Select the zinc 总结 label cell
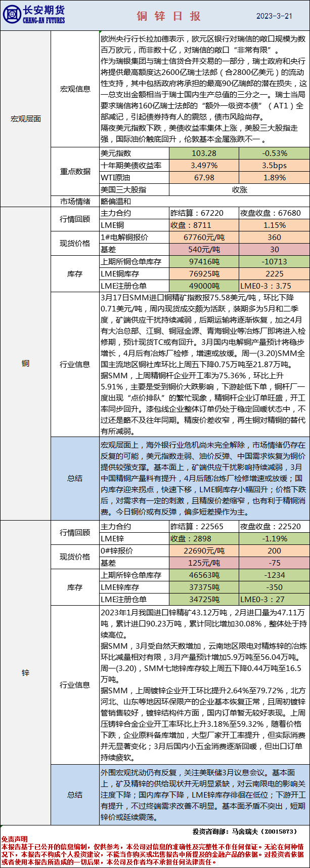This screenshot has width=310, height=868. (x=75, y=795)
